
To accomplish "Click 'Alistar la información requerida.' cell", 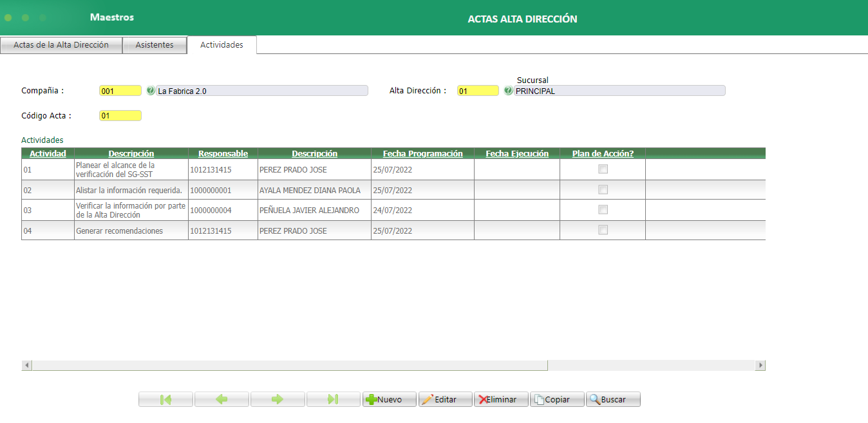I will tap(131, 190).
